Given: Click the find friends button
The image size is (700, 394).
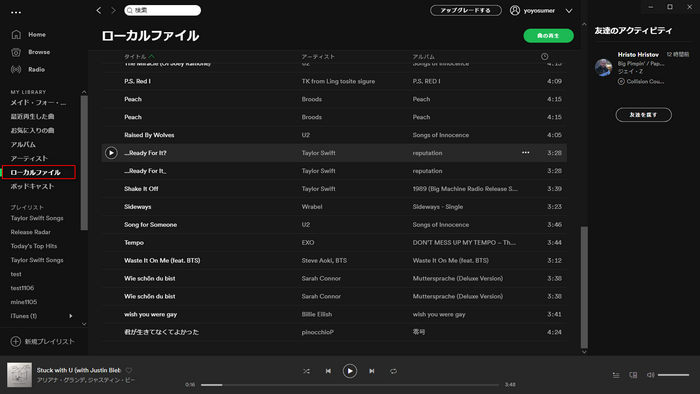Looking at the screenshot, I should point(643,115).
